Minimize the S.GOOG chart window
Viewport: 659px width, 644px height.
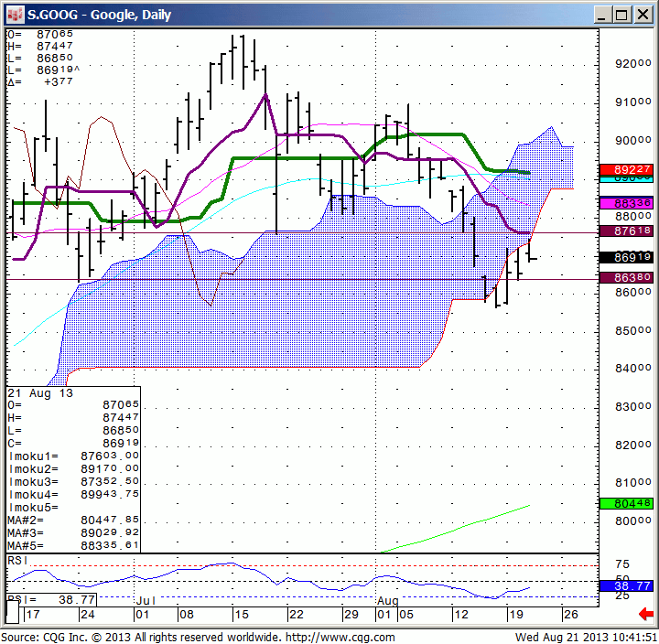601,16
